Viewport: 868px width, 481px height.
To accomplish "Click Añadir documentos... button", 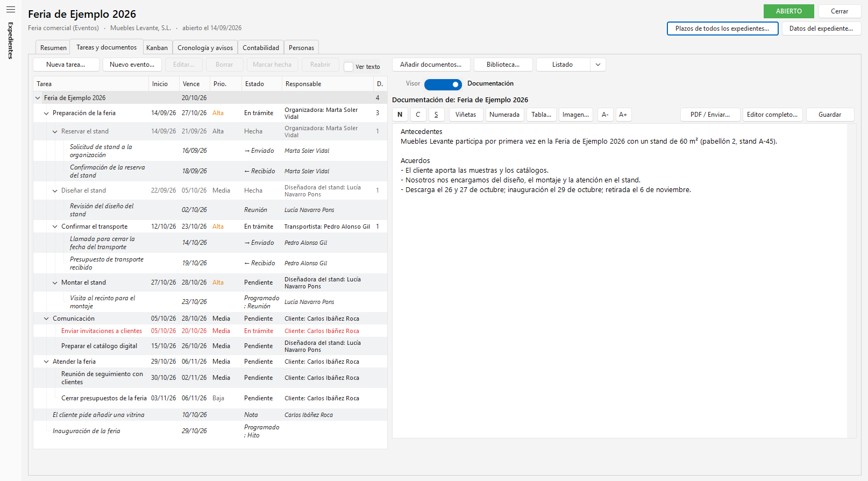I will point(431,65).
